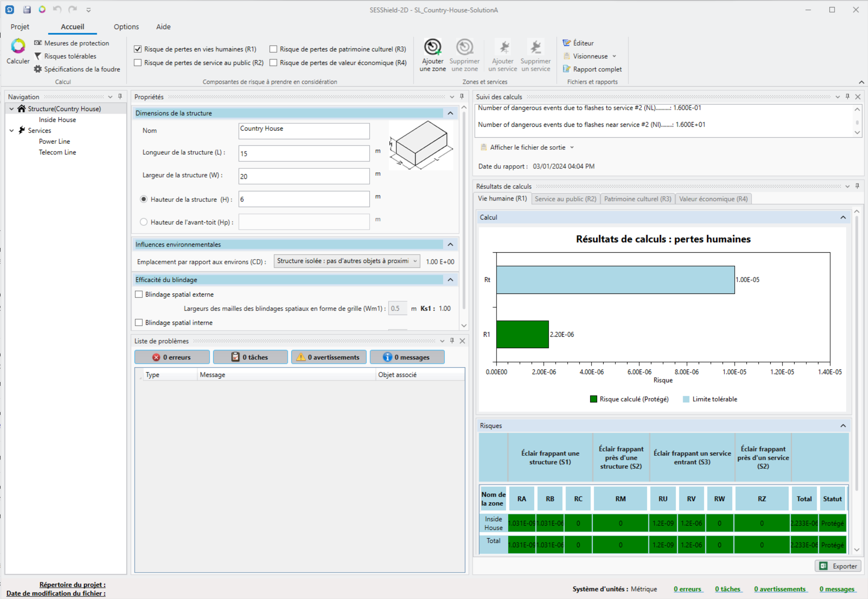Open Spécifications de la foudre gear
This screenshot has width=868, height=599.
38,69
